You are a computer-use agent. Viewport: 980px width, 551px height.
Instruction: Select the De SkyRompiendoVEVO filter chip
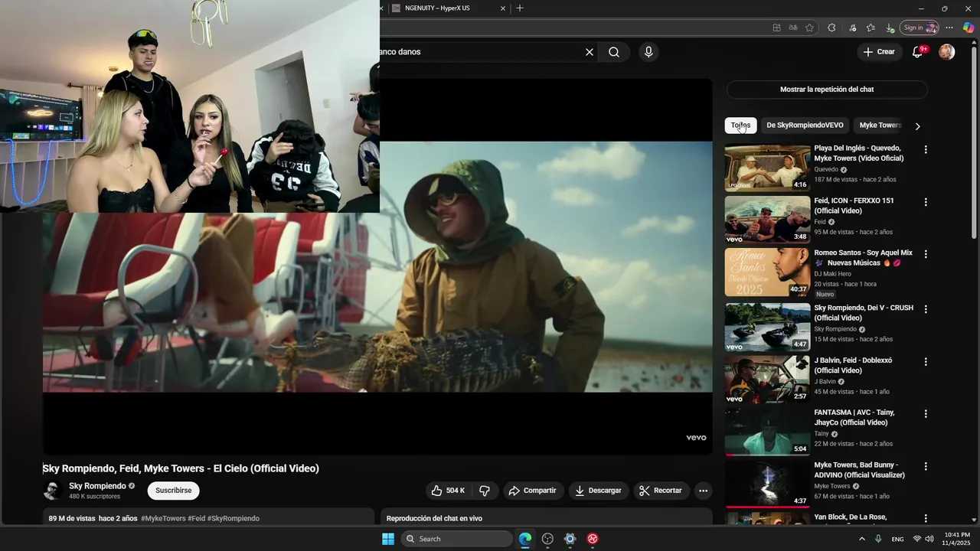click(x=805, y=126)
